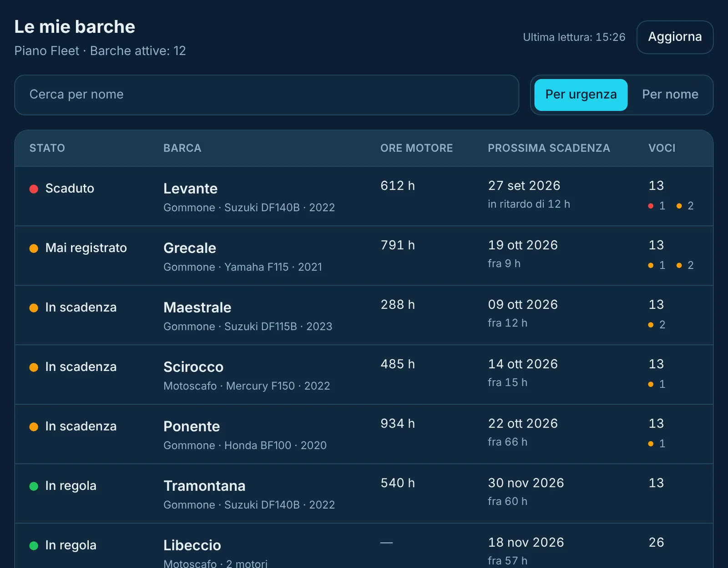This screenshot has width=728, height=568.
Task: Click the 791 h engine hours value
Action: [398, 245]
